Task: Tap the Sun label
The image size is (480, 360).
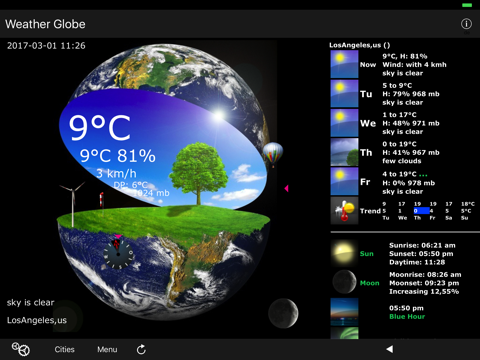Action: [x=367, y=254]
